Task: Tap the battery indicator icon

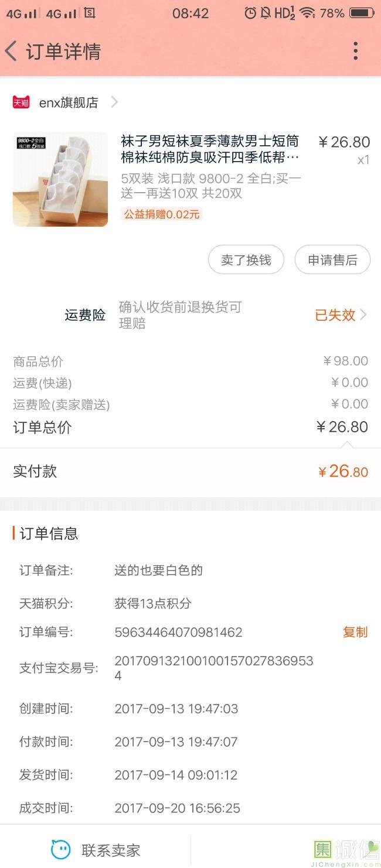Action: 362,13
